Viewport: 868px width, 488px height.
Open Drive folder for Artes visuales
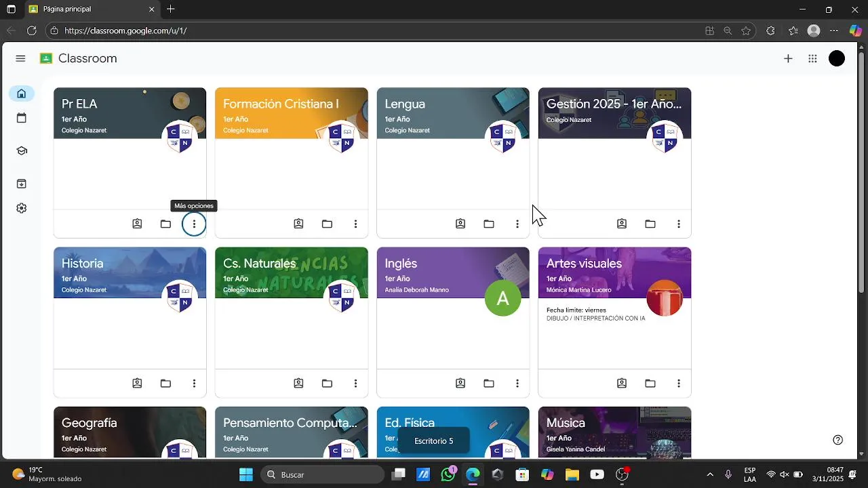tap(650, 383)
